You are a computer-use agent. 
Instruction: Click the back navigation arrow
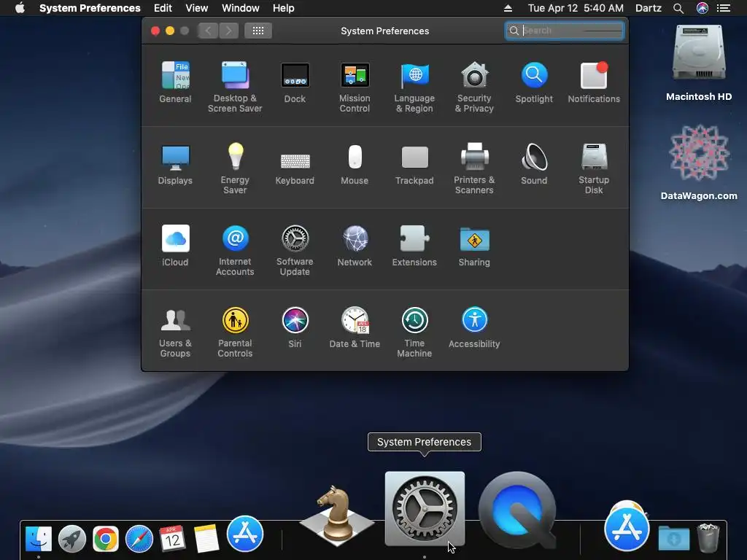208,31
